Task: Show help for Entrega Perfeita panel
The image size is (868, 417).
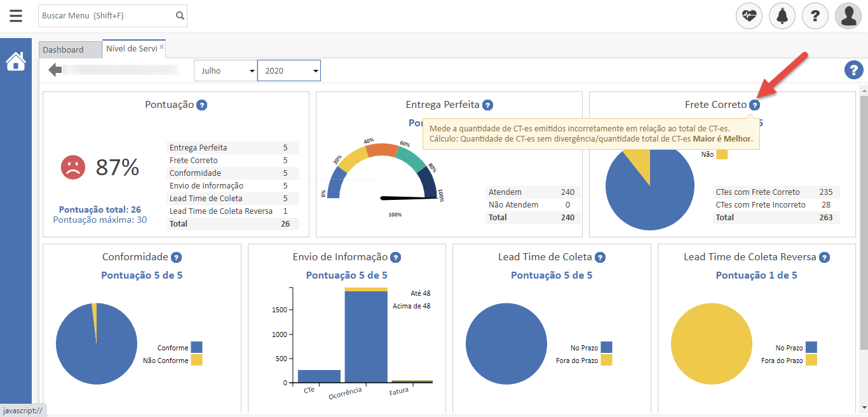Action: [x=487, y=105]
